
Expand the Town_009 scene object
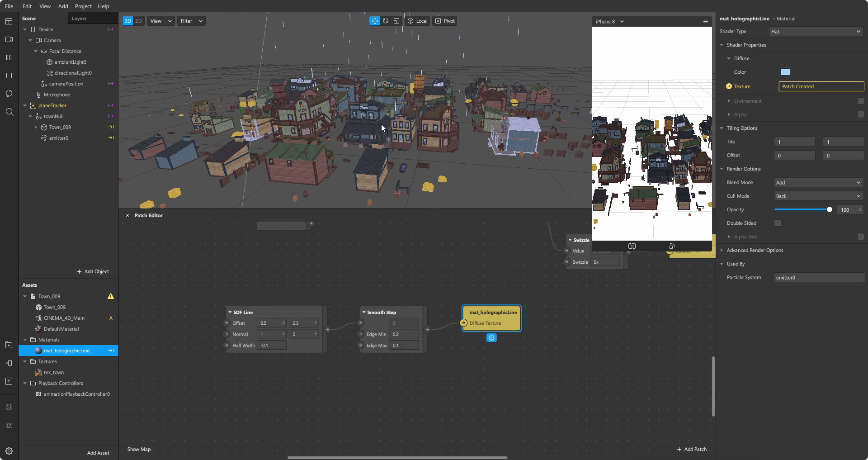(x=36, y=127)
